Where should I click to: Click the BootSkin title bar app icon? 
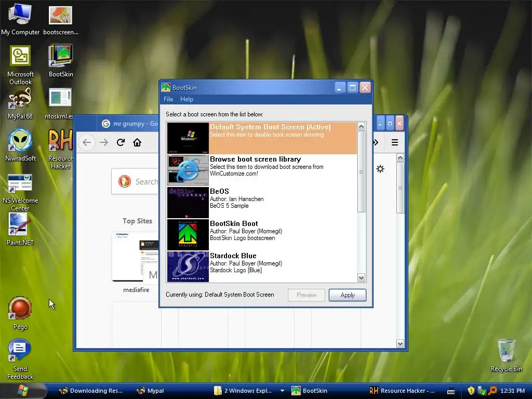(x=166, y=87)
